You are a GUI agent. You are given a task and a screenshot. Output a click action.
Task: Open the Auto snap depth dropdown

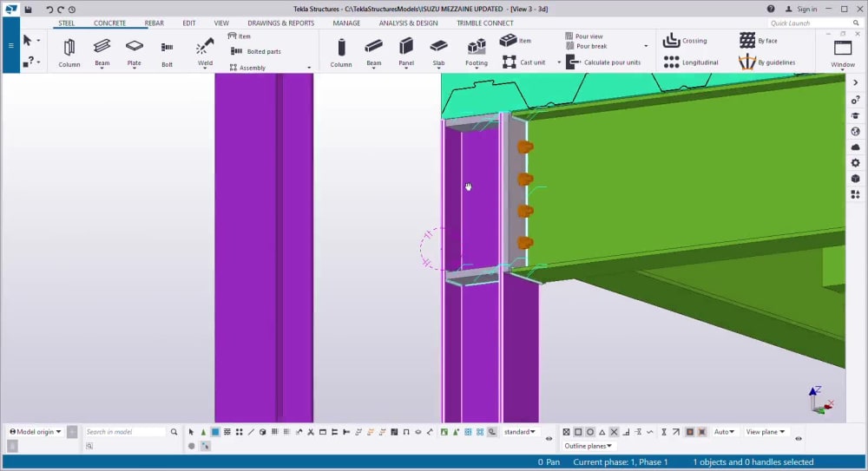click(x=724, y=432)
